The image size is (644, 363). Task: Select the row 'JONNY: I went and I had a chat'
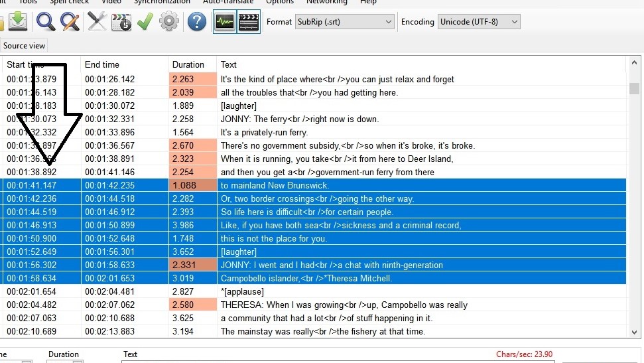[314, 265]
